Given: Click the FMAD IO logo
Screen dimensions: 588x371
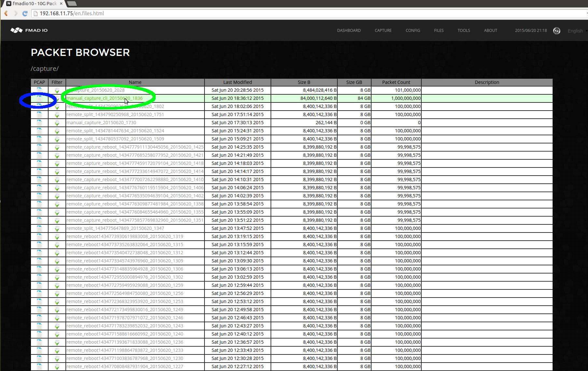Looking at the screenshot, I should click(x=29, y=30).
